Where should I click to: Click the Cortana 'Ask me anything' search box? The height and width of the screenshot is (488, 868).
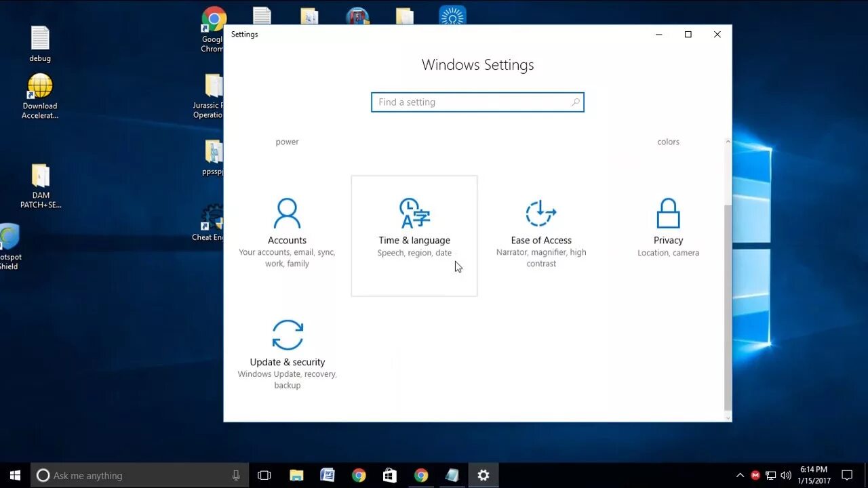[140, 475]
